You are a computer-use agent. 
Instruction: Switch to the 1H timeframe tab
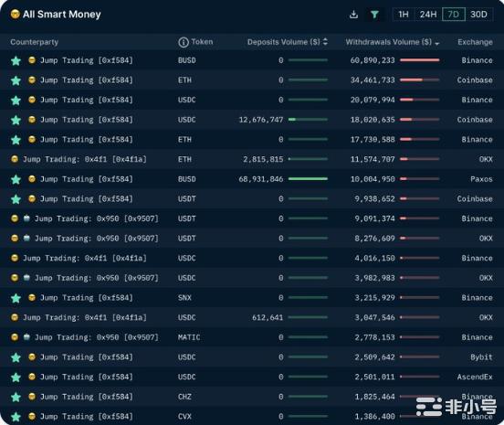point(404,15)
